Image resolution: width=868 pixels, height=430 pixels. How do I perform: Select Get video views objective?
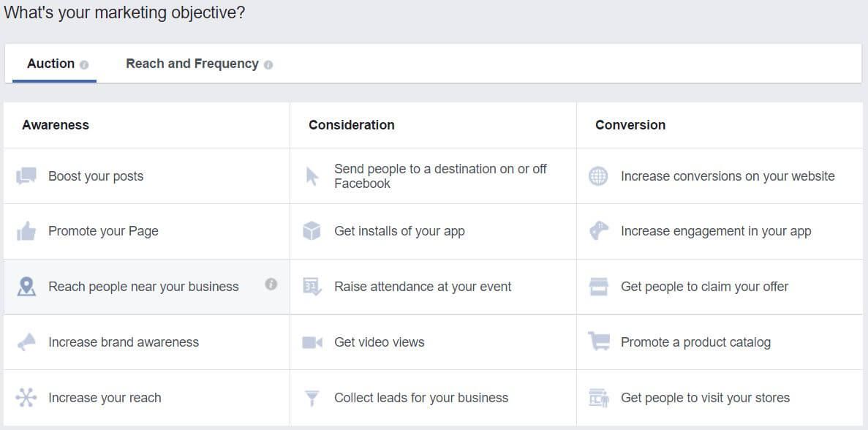tap(433, 342)
